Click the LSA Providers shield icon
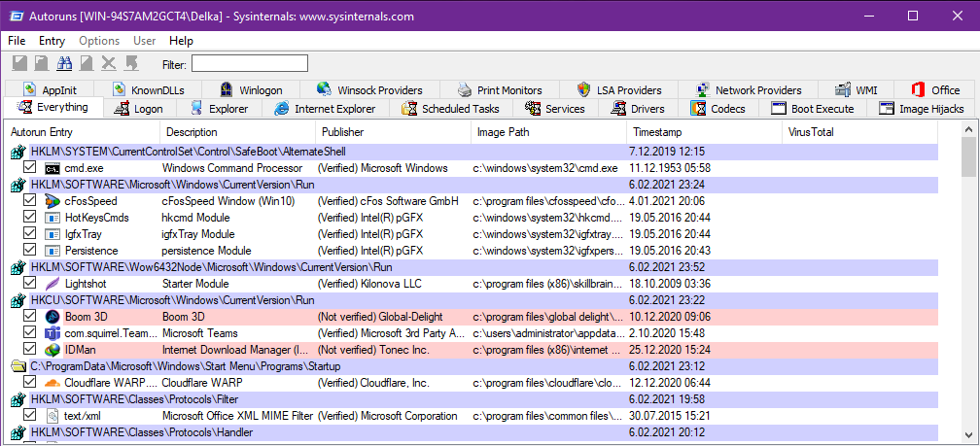 (x=583, y=89)
